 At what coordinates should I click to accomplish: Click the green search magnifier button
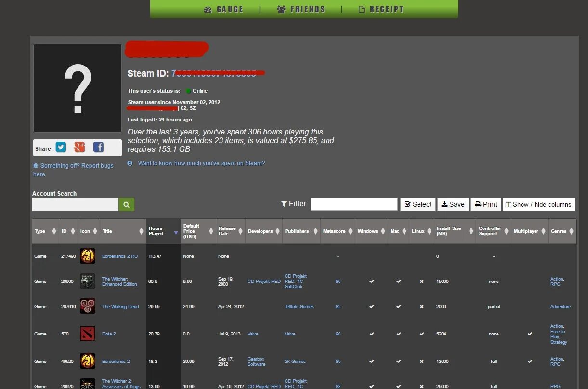coord(126,204)
